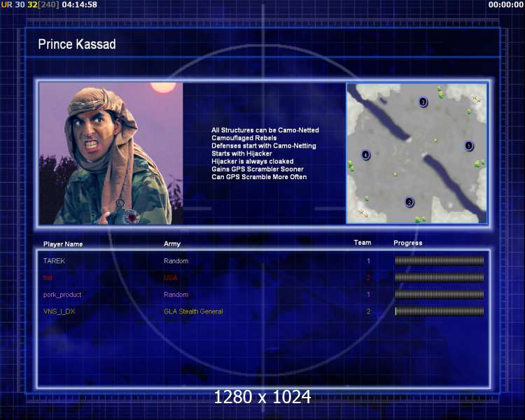Click the Army column header
The image size is (525, 420).
[172, 244]
